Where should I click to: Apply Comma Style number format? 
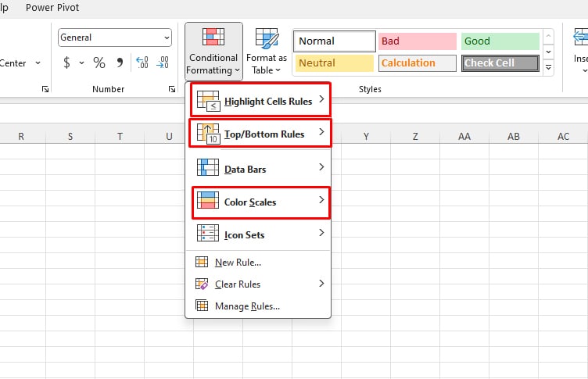point(120,63)
